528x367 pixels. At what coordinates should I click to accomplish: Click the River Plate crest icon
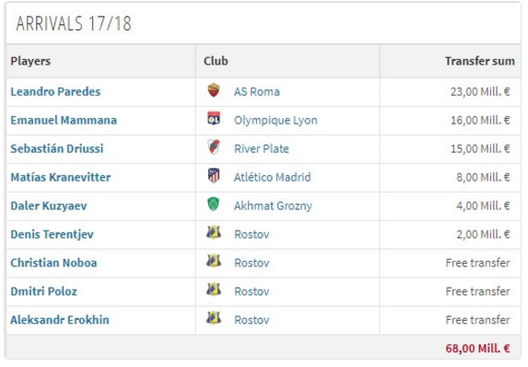[213, 147]
